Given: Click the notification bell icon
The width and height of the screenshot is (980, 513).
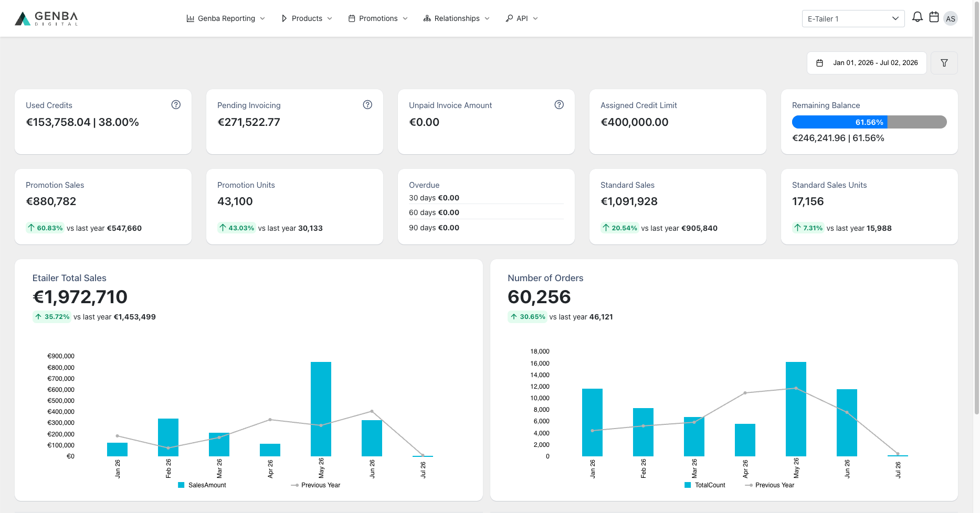Looking at the screenshot, I should tap(917, 17).
